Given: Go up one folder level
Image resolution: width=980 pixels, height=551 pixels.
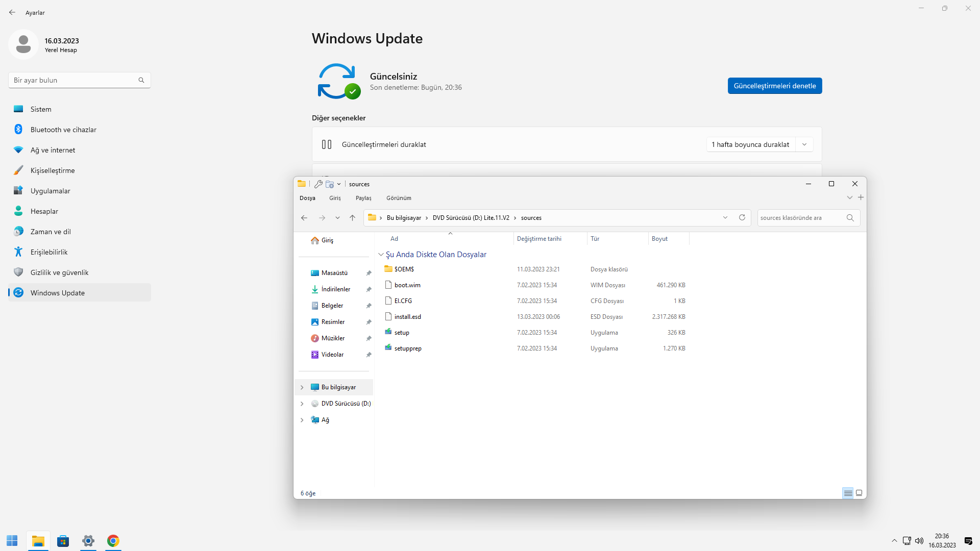Looking at the screenshot, I should point(352,218).
